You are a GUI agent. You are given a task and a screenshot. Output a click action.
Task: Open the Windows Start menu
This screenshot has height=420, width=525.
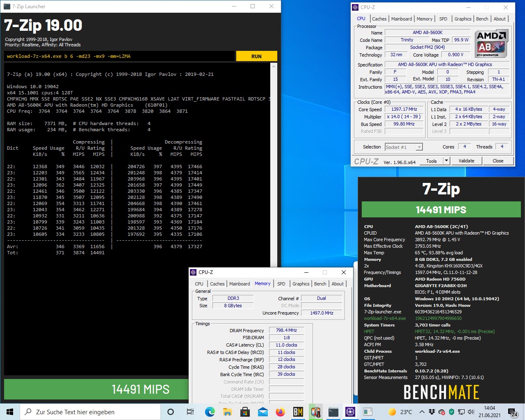point(10,412)
